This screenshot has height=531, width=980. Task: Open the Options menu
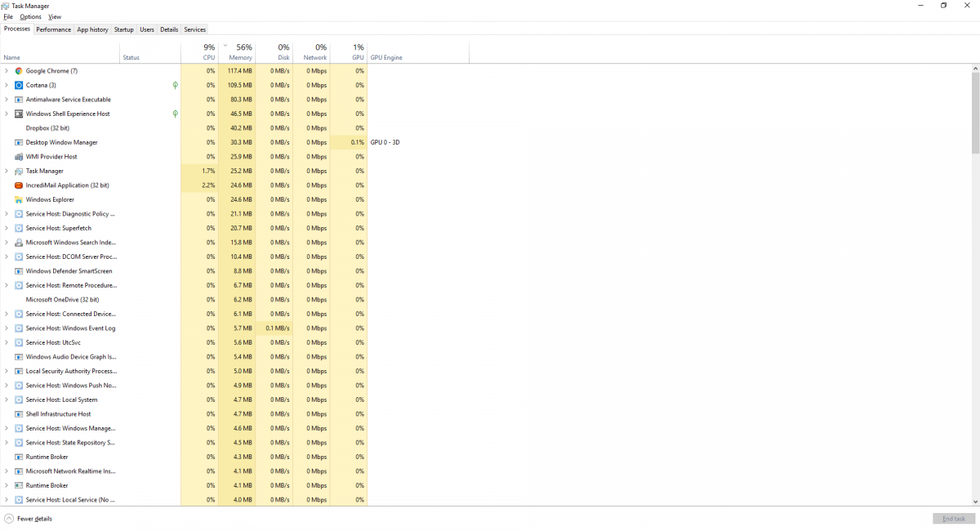click(x=30, y=16)
